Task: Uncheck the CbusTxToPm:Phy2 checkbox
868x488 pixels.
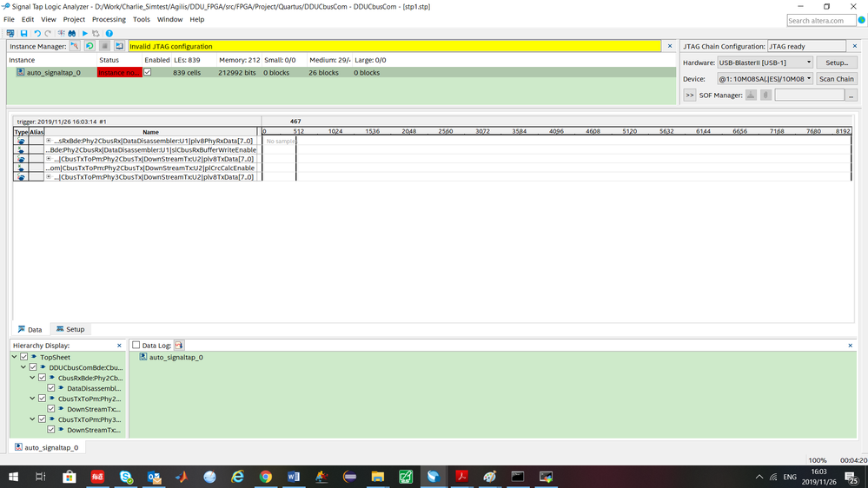Action: tap(42, 399)
